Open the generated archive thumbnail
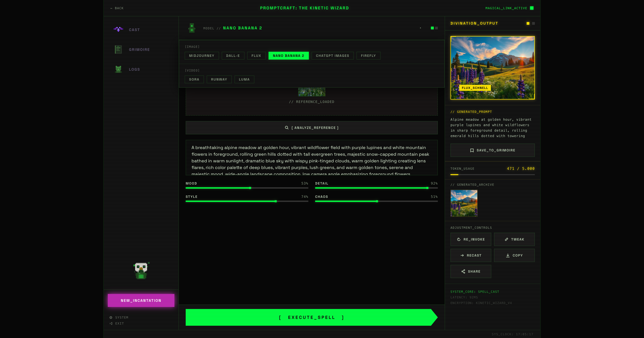This screenshot has height=338, width=644. [464, 203]
